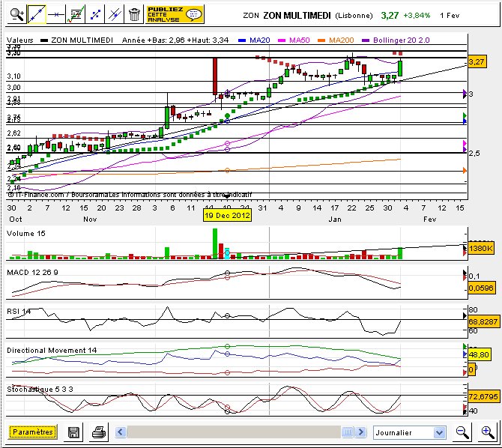
Task: Click the trash can delete icon
Action: tap(134, 14)
